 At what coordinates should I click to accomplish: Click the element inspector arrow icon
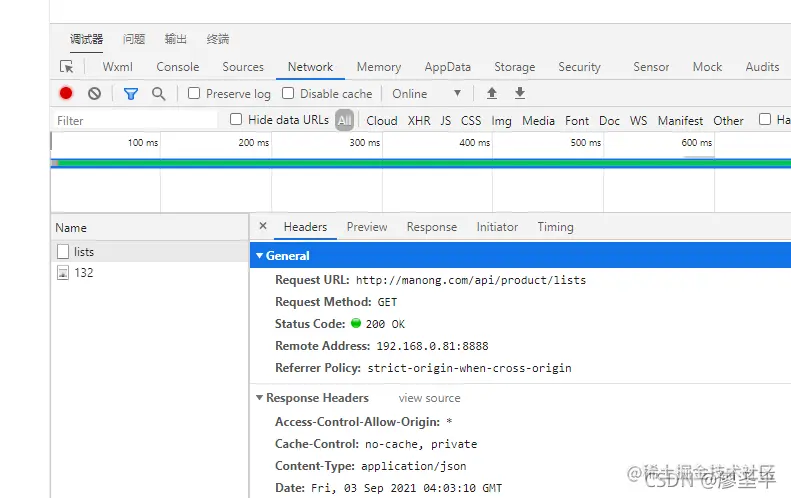point(67,67)
